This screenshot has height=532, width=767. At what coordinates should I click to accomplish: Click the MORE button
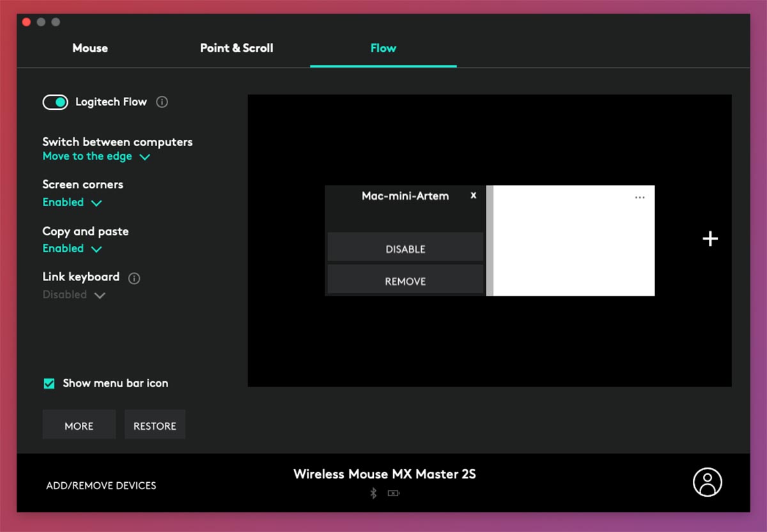(x=79, y=426)
